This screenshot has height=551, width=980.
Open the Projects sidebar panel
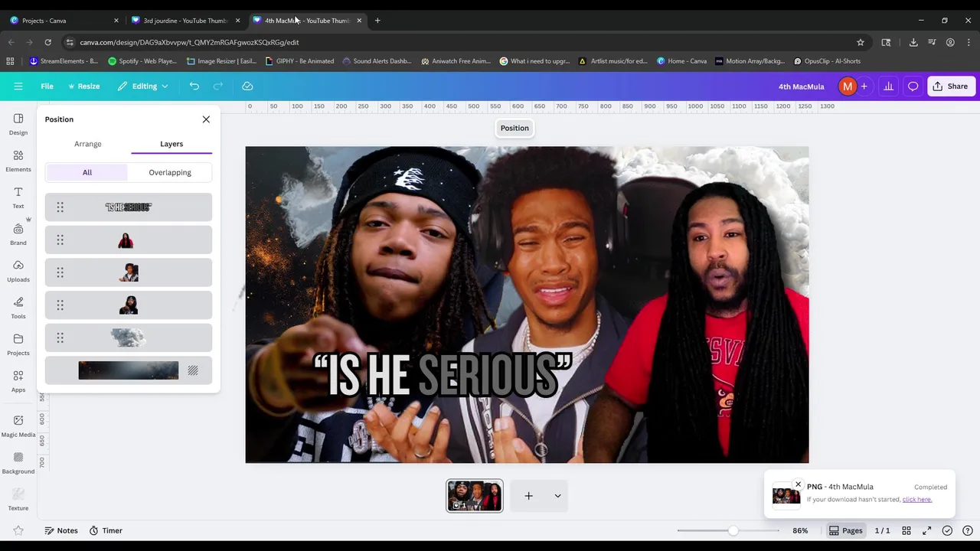pyautogui.click(x=18, y=344)
